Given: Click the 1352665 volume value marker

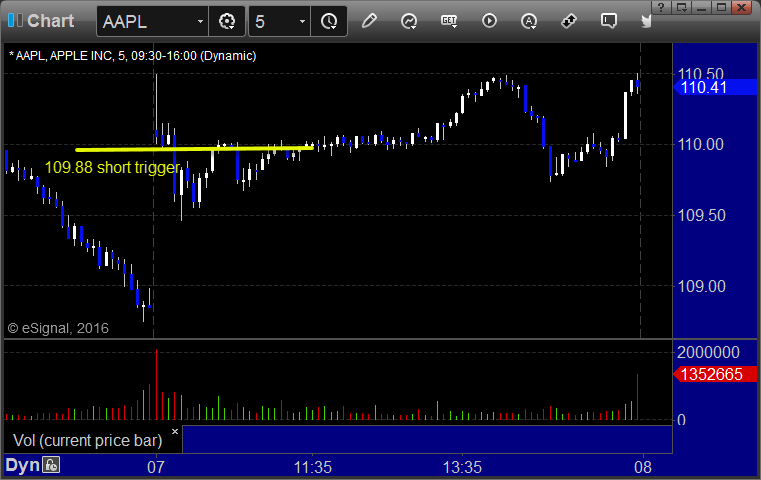Looking at the screenshot, I should tap(715, 374).
